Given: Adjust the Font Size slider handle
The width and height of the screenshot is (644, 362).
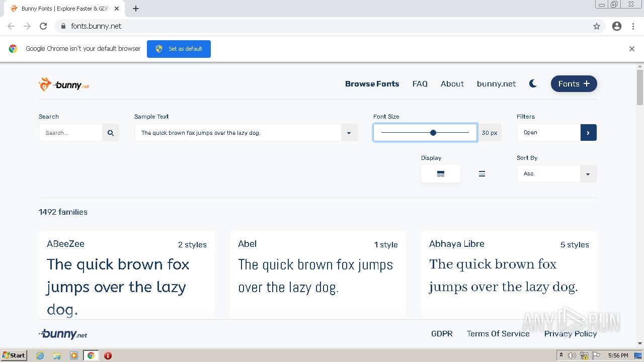Looking at the screenshot, I should click(433, 133).
